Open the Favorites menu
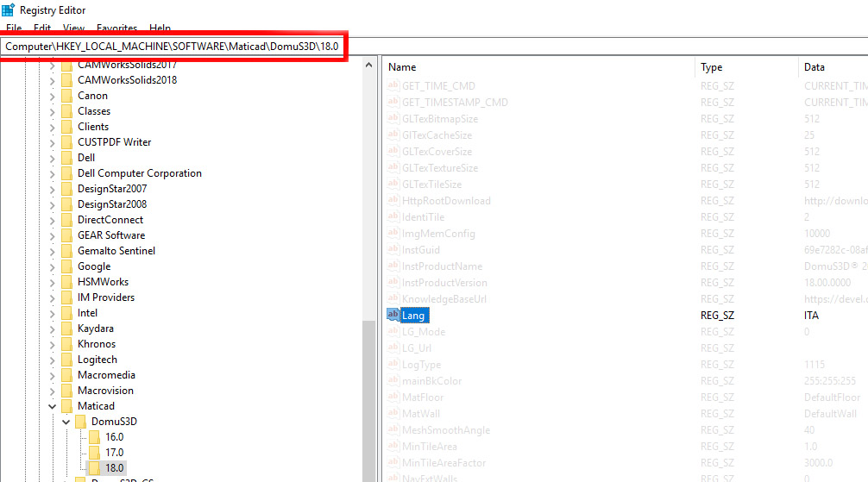 (116, 28)
